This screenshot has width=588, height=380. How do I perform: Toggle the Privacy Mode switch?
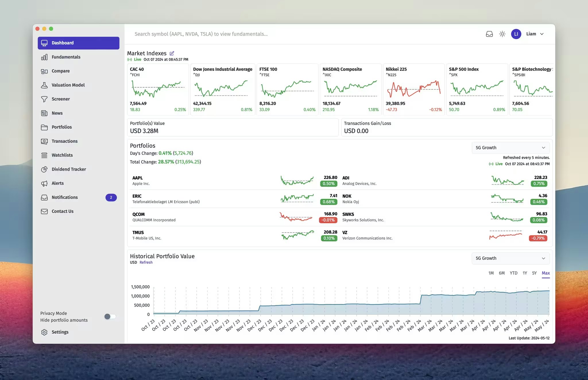110,317
